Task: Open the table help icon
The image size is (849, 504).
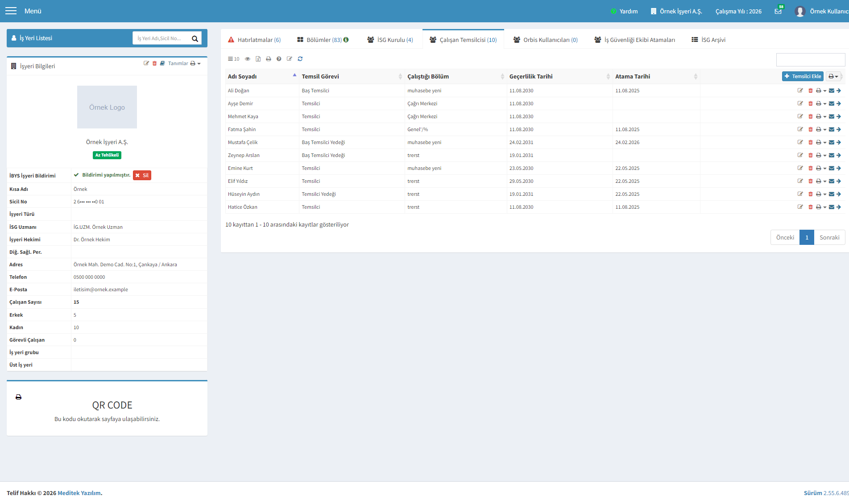Action: pyautogui.click(x=279, y=59)
